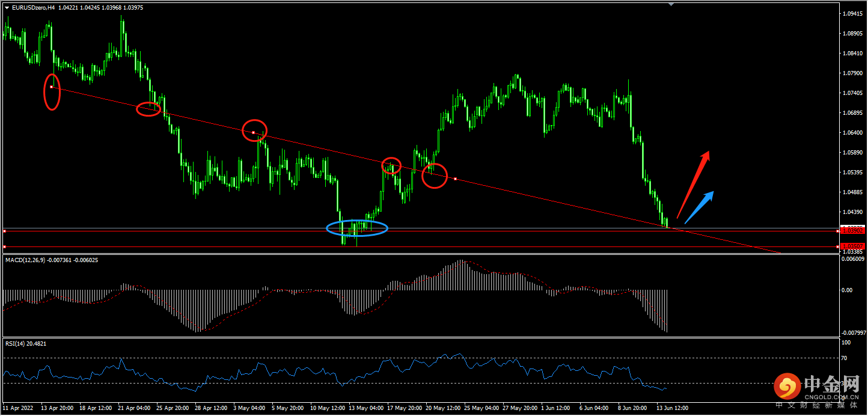The image size is (868, 416).
Task: Select trendline anchor point near 3 May candle
Action: (x=254, y=132)
